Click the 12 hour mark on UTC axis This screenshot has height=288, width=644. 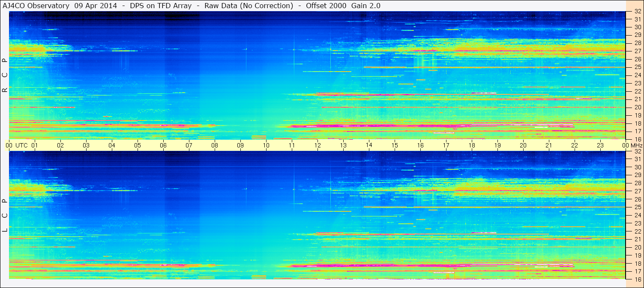317,145
